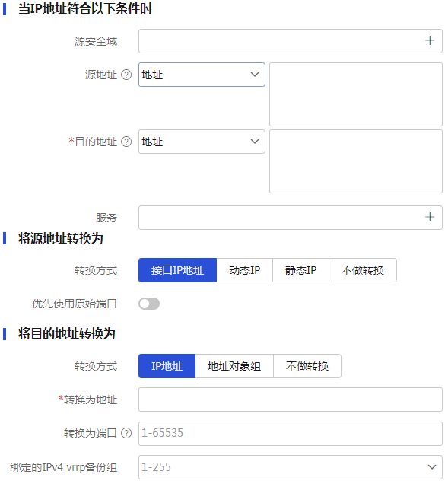Switch to 地址对象组 destination conversion
The height and width of the screenshot is (484, 448).
(x=234, y=366)
